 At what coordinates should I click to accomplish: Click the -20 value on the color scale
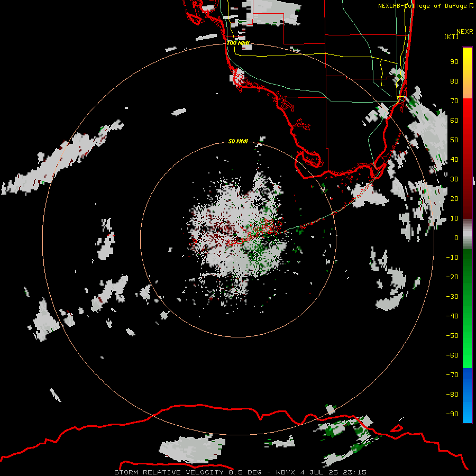452,277
